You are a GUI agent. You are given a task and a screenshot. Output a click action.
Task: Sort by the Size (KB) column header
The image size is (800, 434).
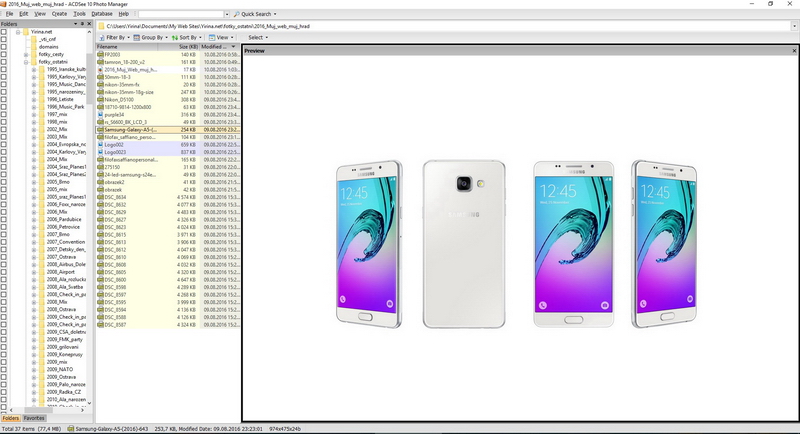click(x=188, y=46)
